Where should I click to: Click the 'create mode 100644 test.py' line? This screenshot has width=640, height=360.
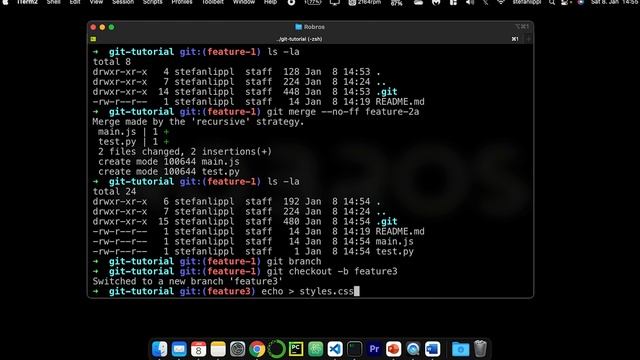pyautogui.click(x=169, y=172)
